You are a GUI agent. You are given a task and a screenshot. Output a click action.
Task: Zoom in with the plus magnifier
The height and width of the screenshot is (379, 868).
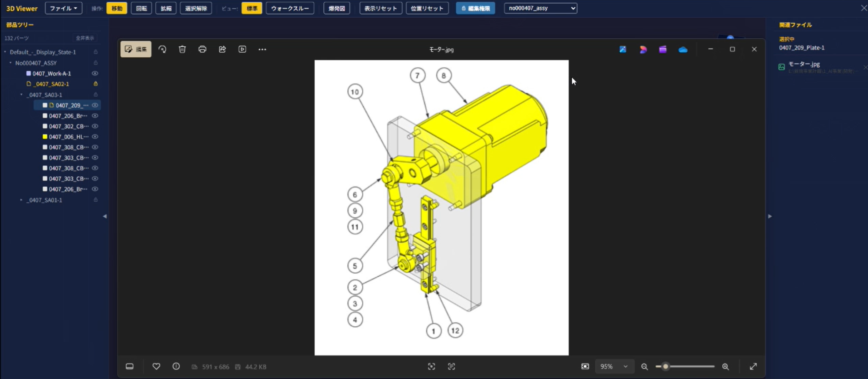(725, 366)
